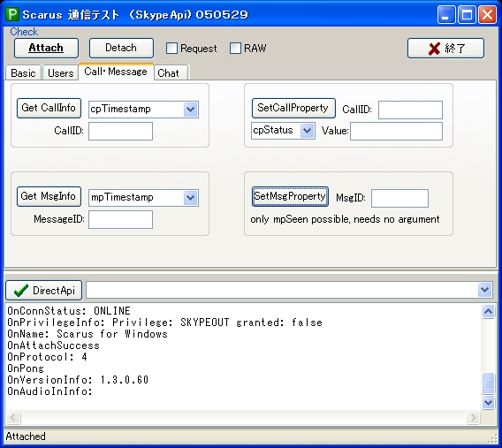Viewport: 502px width, 448px height.
Task: Expand the cpStatus dropdown
Action: point(307,131)
